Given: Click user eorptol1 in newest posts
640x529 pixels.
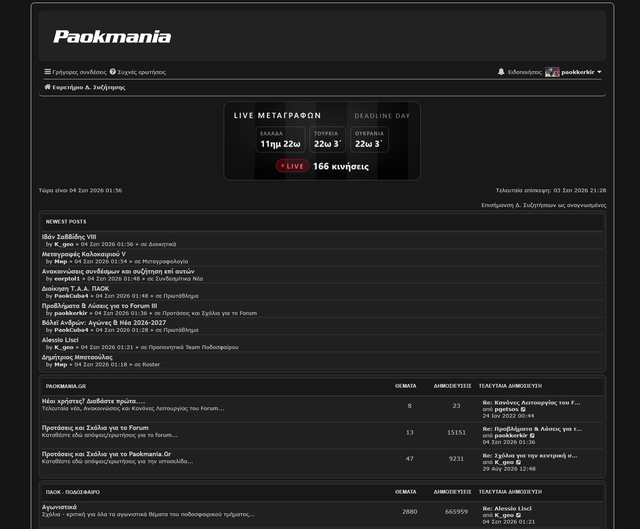Looking at the screenshot, I should 67,279.
